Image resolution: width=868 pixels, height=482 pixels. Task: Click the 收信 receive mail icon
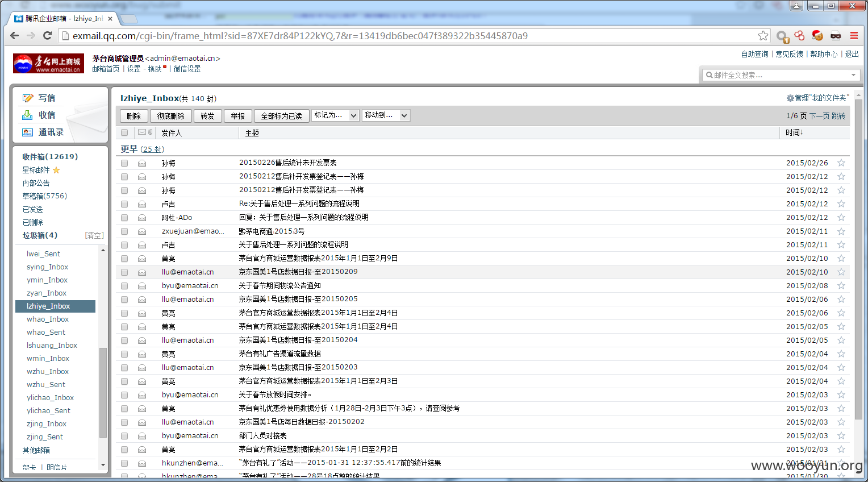click(x=27, y=115)
